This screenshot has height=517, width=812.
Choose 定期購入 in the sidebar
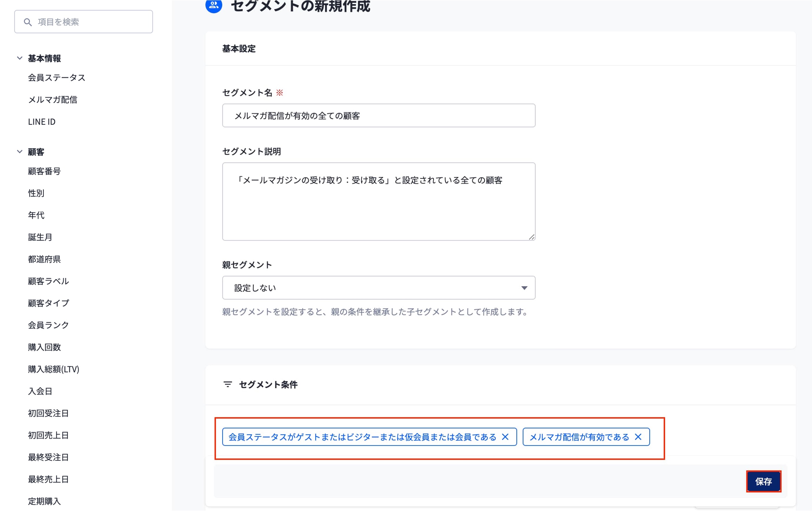44,501
